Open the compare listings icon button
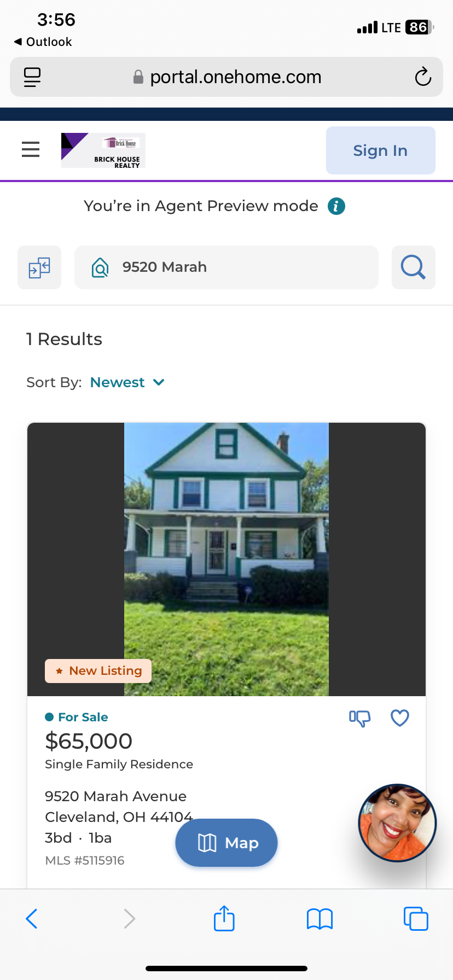This screenshot has height=980, width=453. 39,267
